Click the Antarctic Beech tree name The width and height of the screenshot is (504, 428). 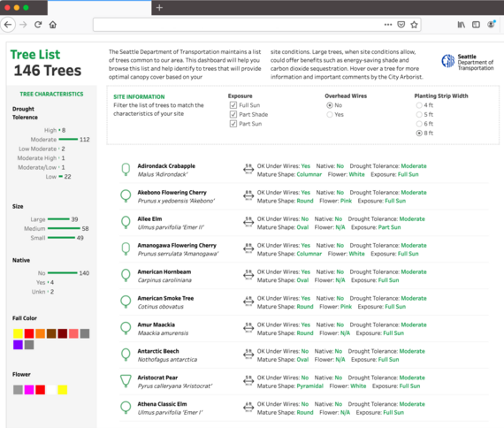tap(158, 351)
